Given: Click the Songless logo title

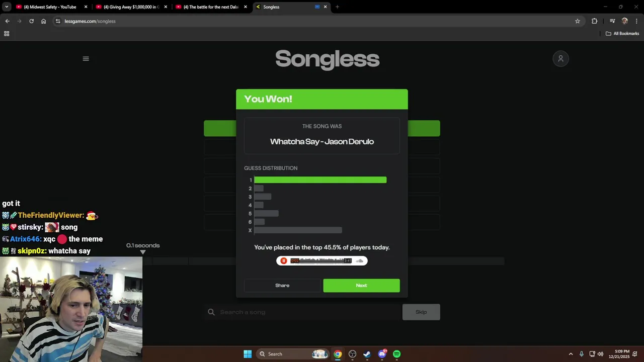Looking at the screenshot, I should (x=327, y=59).
